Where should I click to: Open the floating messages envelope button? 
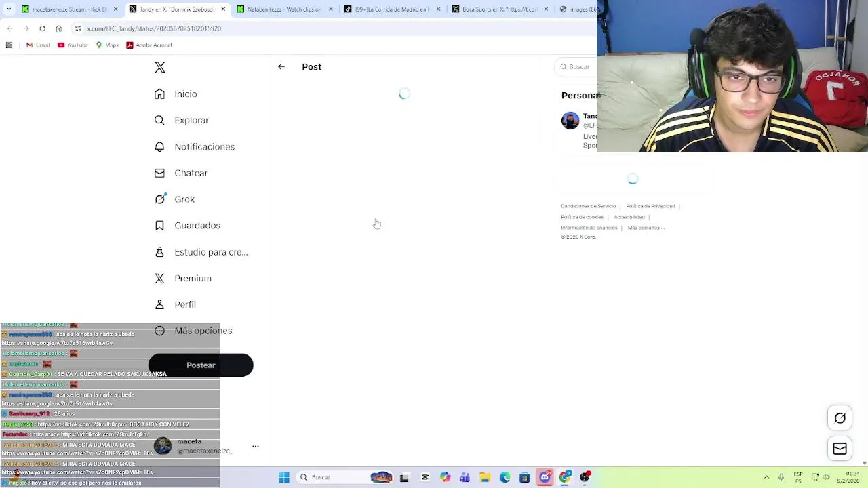coord(840,449)
